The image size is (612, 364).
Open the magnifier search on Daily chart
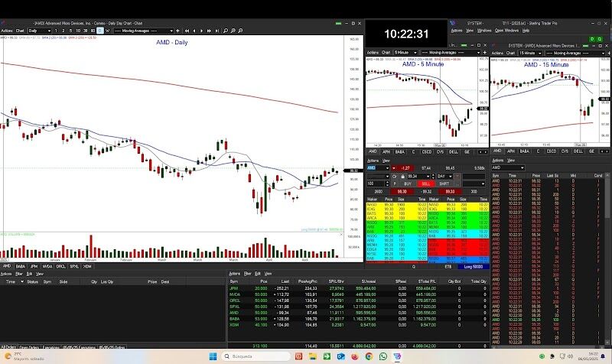point(226,31)
